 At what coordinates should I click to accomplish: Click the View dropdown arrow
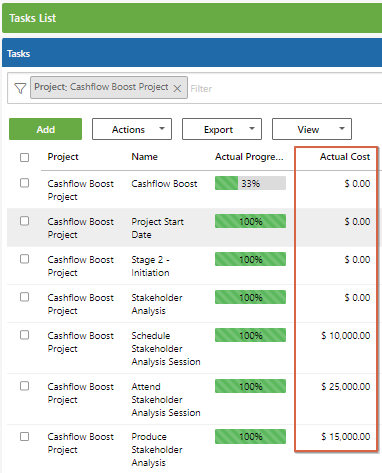pyautogui.click(x=342, y=129)
